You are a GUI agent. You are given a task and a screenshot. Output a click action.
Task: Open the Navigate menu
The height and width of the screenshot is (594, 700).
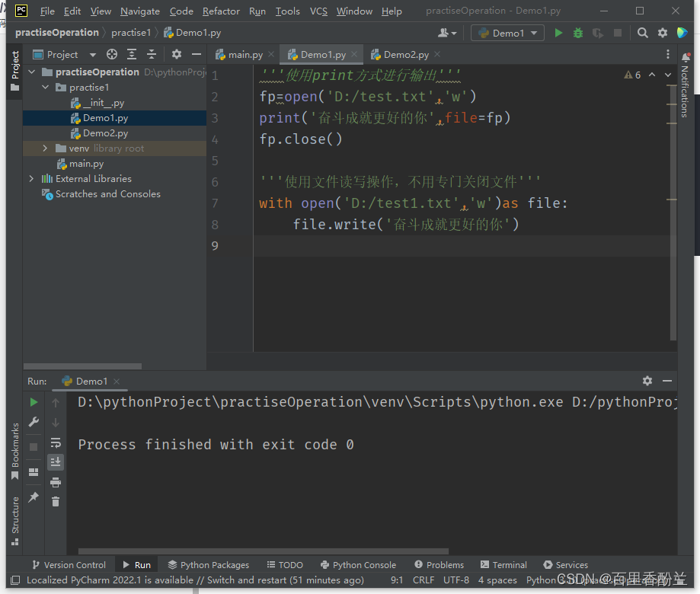tap(139, 11)
